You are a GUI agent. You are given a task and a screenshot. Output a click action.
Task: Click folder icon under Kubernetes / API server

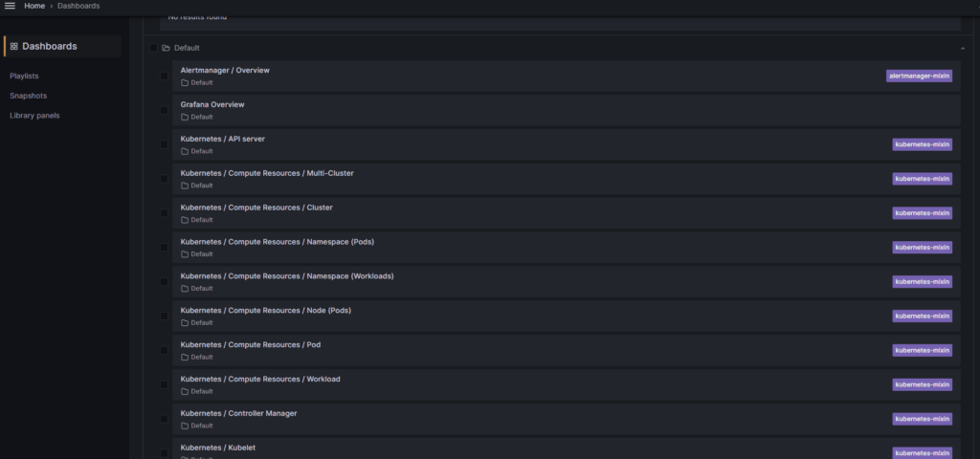pyautogui.click(x=185, y=152)
